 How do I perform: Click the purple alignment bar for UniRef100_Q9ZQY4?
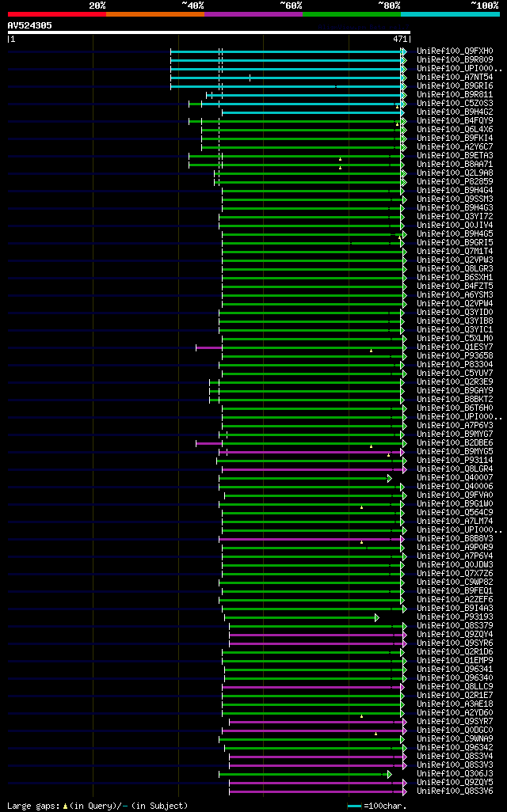tap(317, 635)
